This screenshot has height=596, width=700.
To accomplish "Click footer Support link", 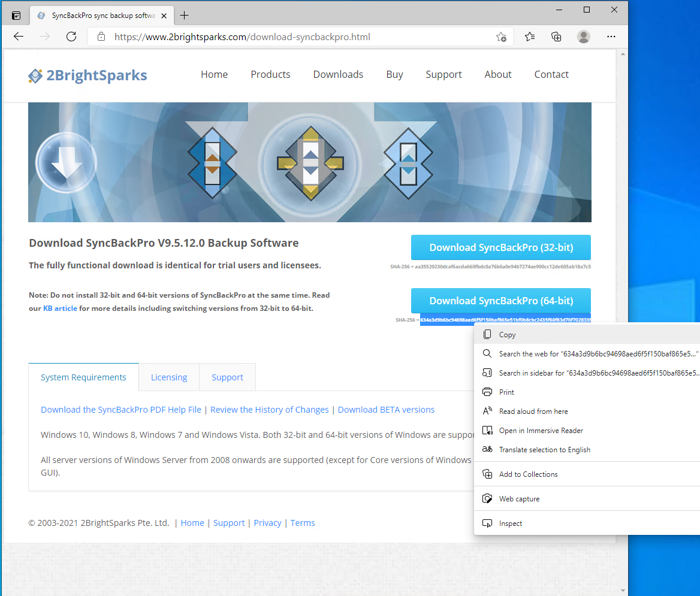I will click(229, 523).
